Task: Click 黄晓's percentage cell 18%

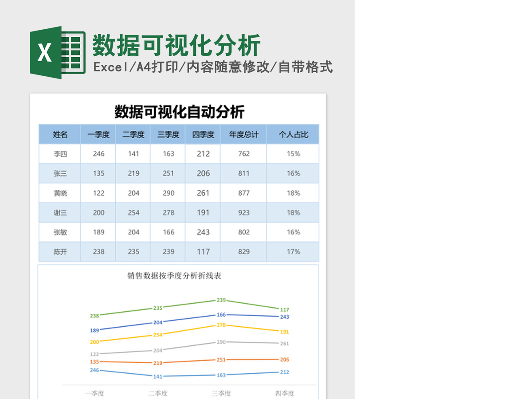Action: coord(293,193)
